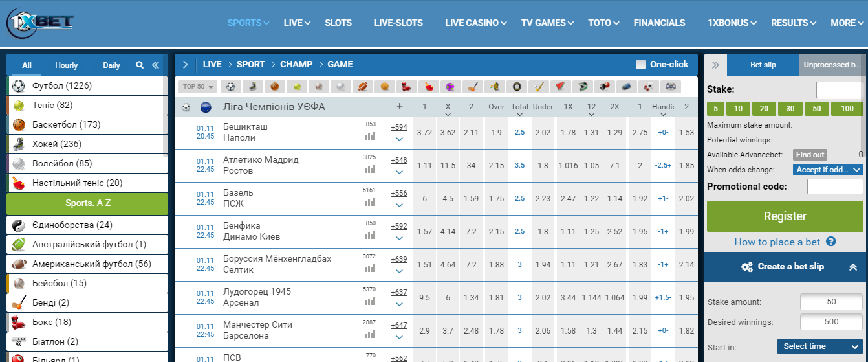This screenshot has height=362, width=868.
Task: Click the Stake amount field showing 50
Action: (x=832, y=302)
